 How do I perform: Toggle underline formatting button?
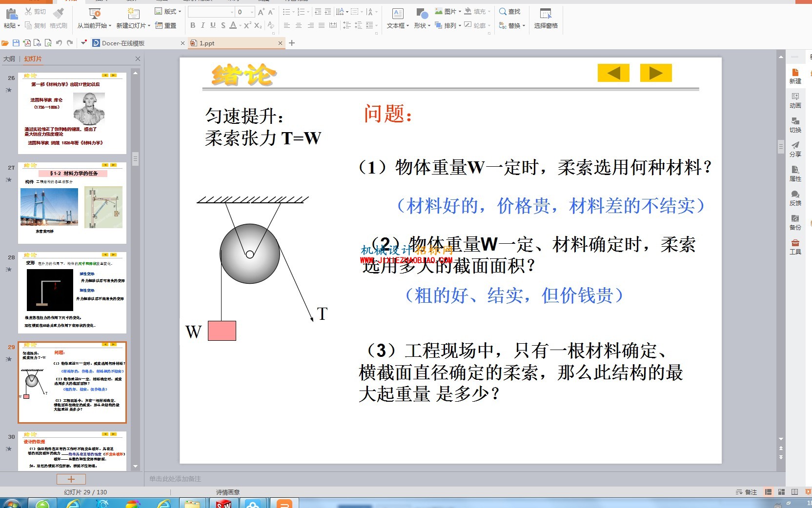[213, 25]
